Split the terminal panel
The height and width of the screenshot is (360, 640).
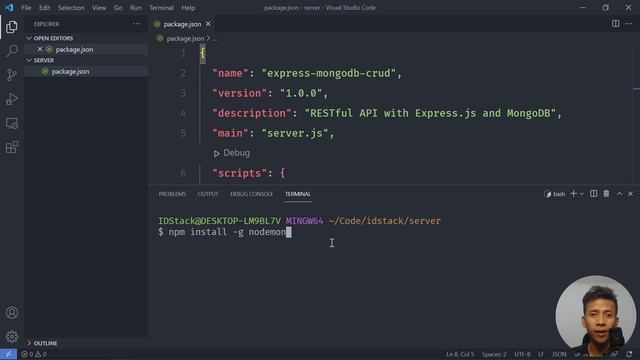click(x=593, y=194)
